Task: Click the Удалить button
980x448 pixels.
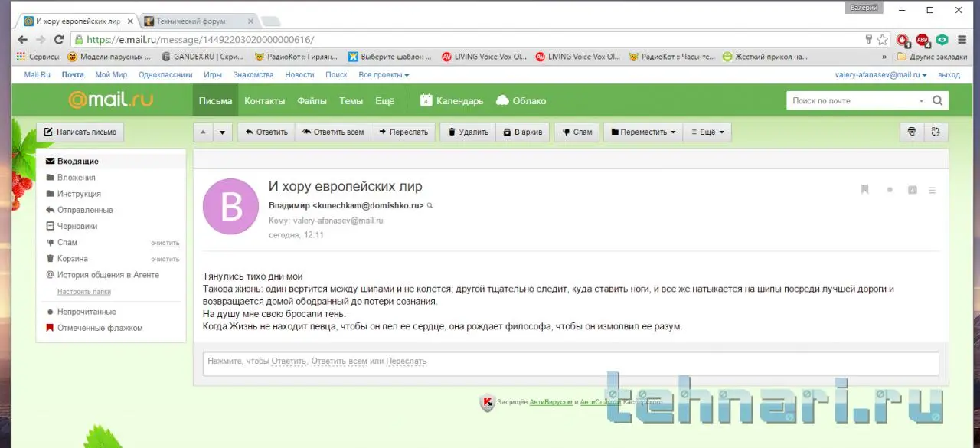Action: click(x=468, y=132)
